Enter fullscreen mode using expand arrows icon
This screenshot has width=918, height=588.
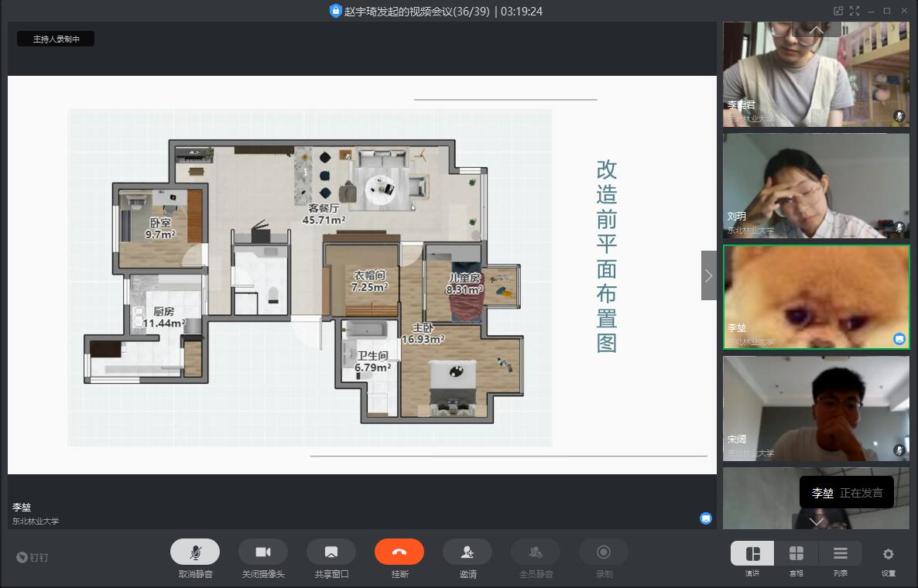[x=855, y=11]
